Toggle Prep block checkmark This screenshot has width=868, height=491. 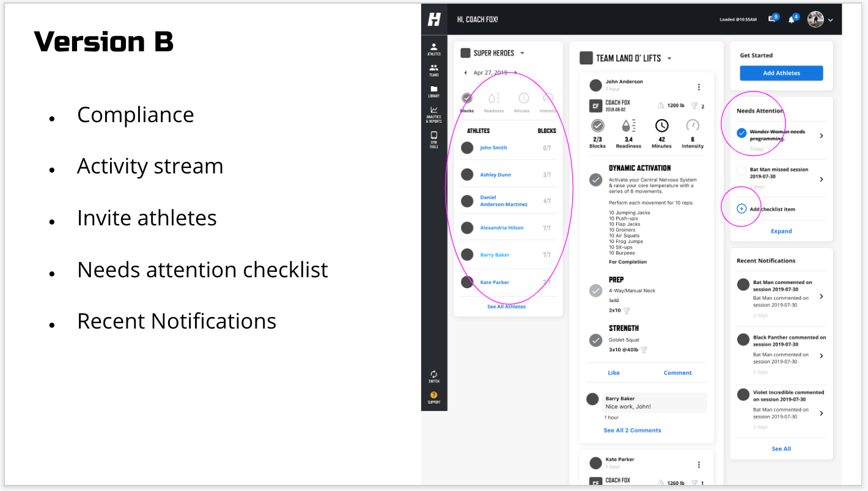tap(595, 291)
